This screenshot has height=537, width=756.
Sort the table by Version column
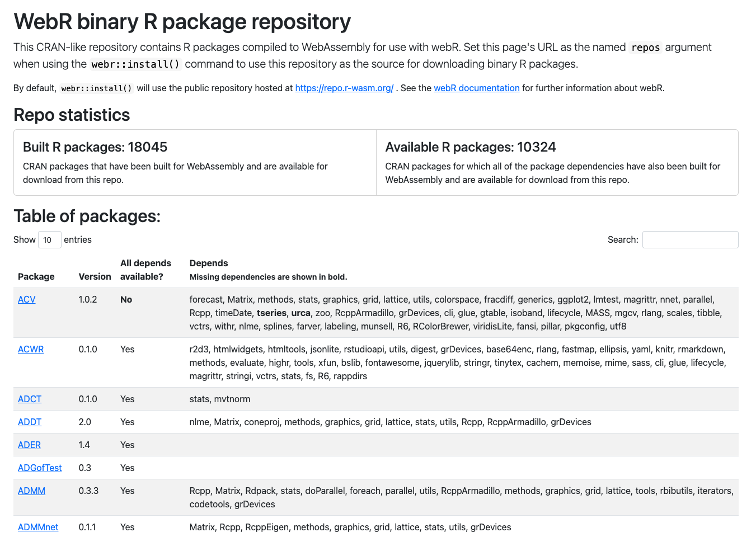95,276
